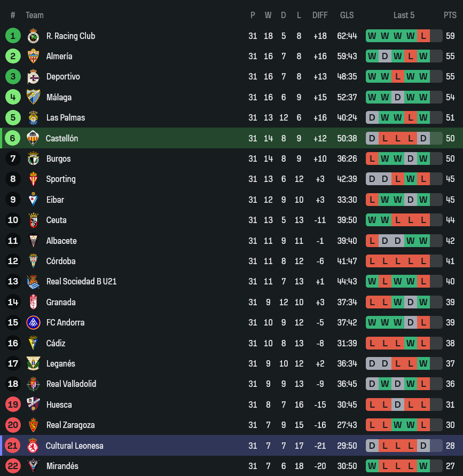Click the Deportivo team name
The image size is (463, 476).
click(63, 76)
